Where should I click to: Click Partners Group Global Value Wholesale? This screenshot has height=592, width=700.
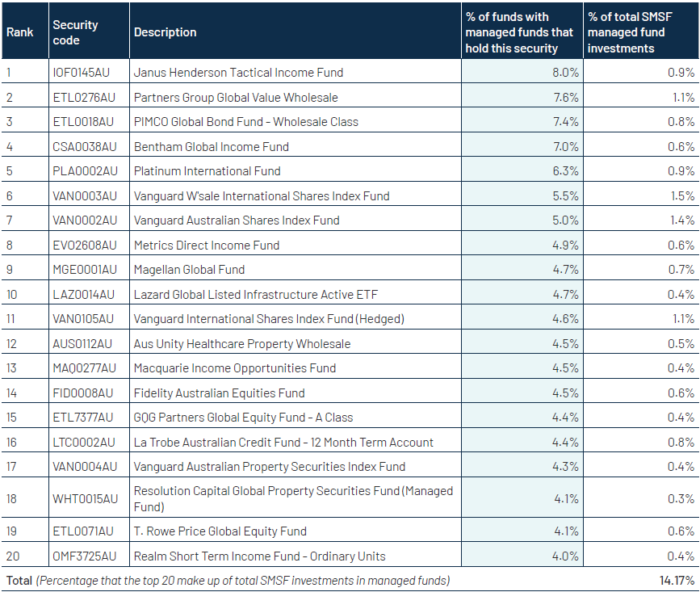236,98
